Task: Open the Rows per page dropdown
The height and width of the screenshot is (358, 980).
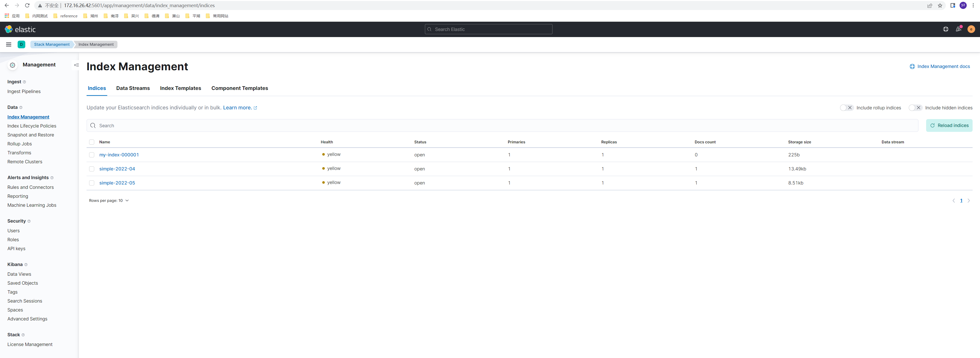Action: coord(109,201)
